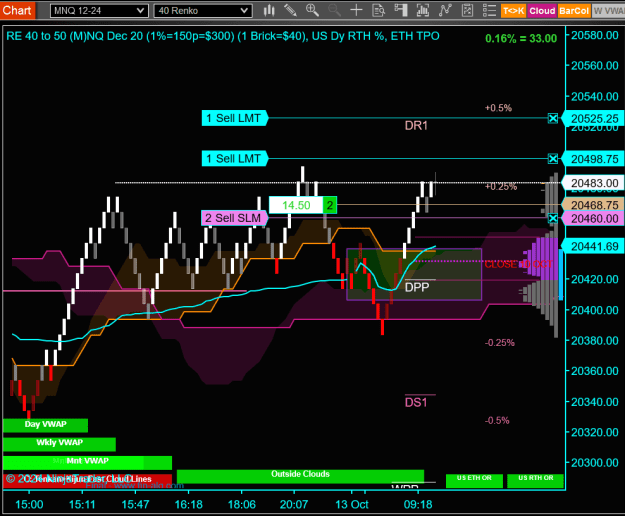Toggle the BarCol button
Image resolution: width=625 pixels, height=516 pixels.
574,11
